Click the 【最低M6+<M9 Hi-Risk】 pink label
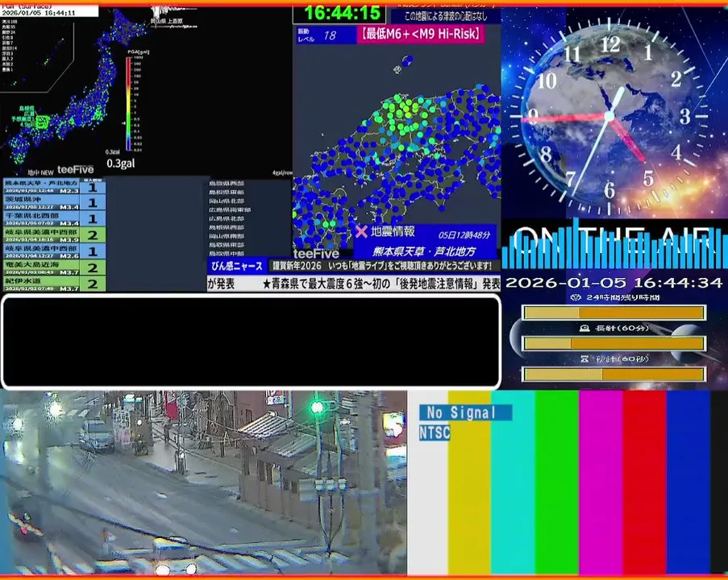 (420, 35)
